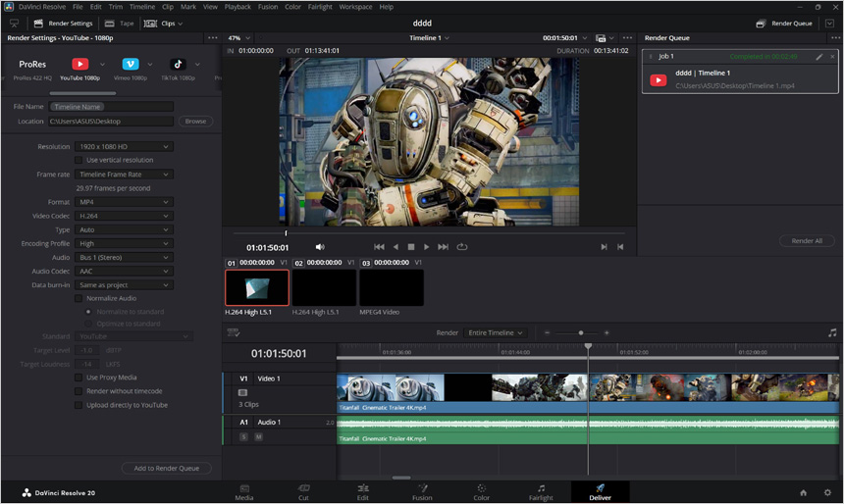Click the Add to Render Queue button
Screen dimensions: 844x504
(166, 469)
